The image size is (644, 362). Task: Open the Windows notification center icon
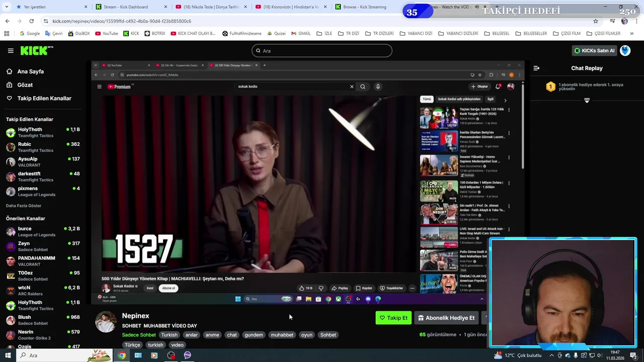(x=634, y=355)
